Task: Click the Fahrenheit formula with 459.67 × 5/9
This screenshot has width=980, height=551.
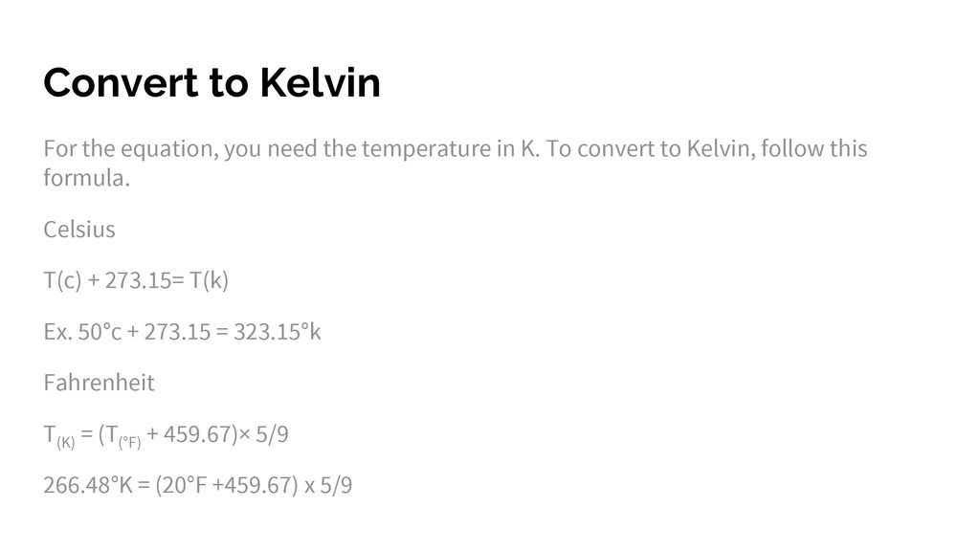Action: pyautogui.click(x=166, y=435)
